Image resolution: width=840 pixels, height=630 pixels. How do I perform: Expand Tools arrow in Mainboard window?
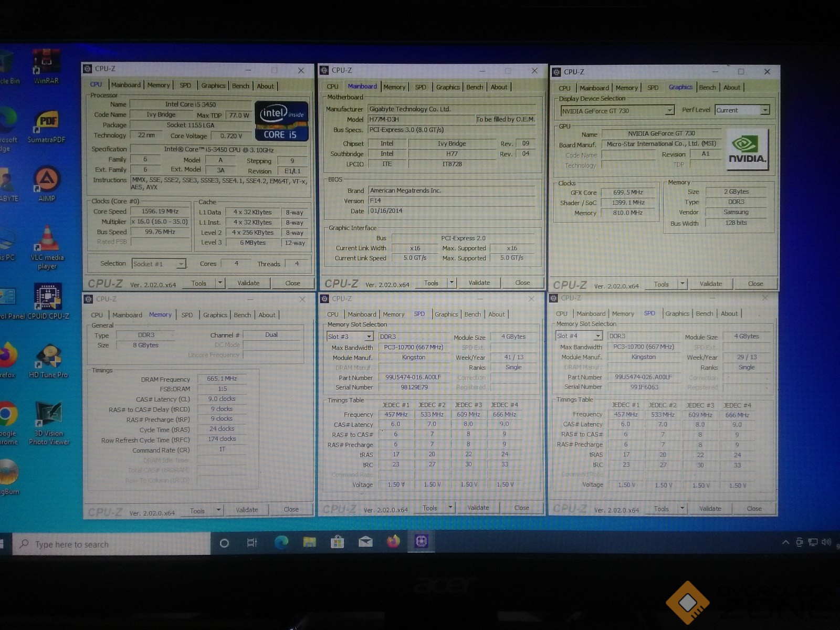click(451, 282)
